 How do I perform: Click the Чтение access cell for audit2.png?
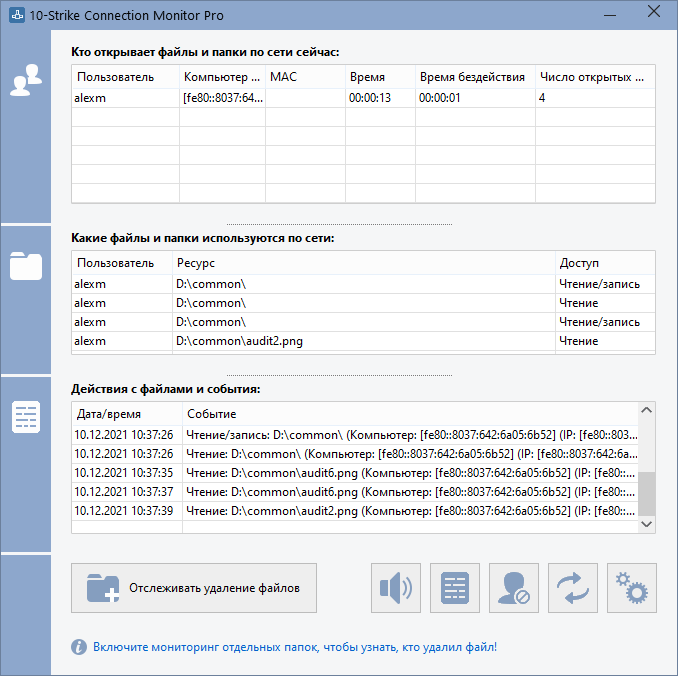(x=605, y=341)
